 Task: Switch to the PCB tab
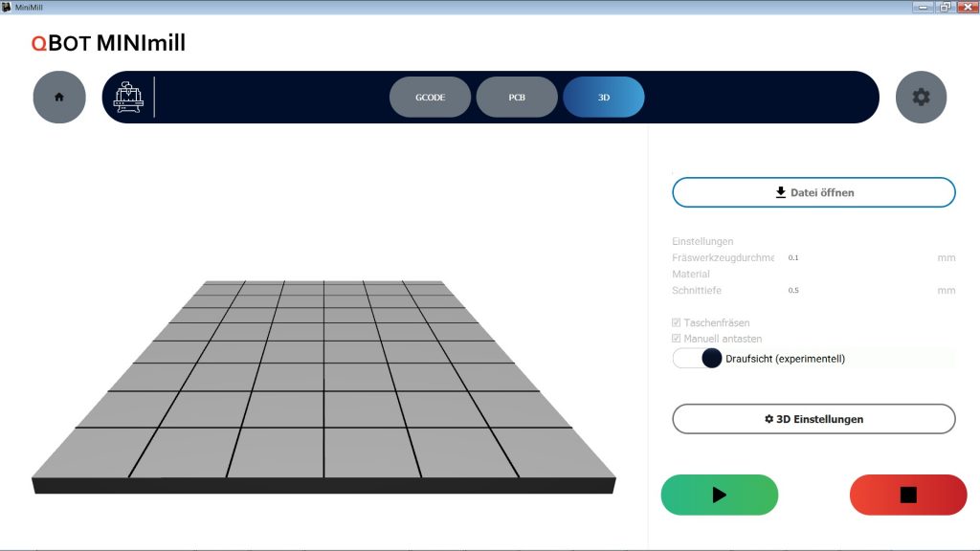(517, 97)
